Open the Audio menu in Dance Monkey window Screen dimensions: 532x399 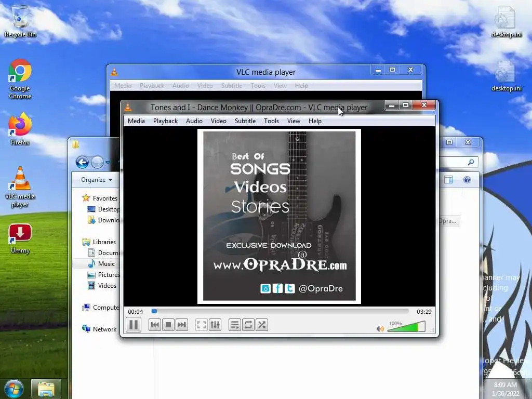pyautogui.click(x=194, y=121)
